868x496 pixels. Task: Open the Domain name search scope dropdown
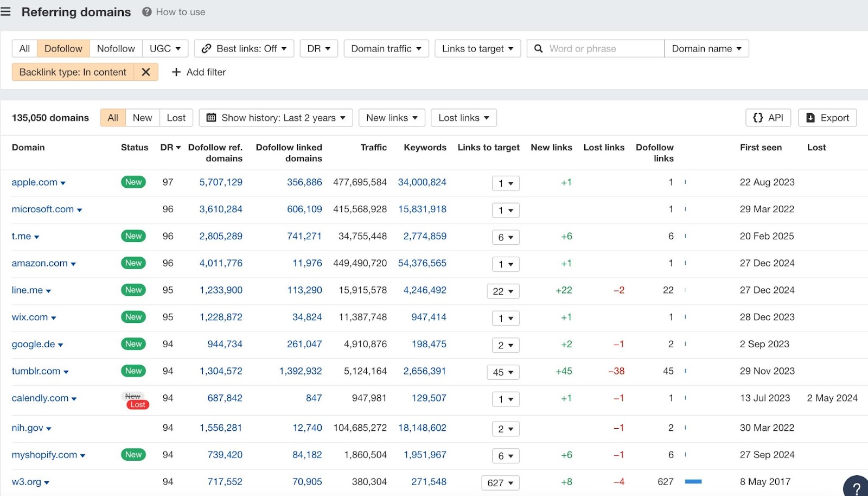707,49
